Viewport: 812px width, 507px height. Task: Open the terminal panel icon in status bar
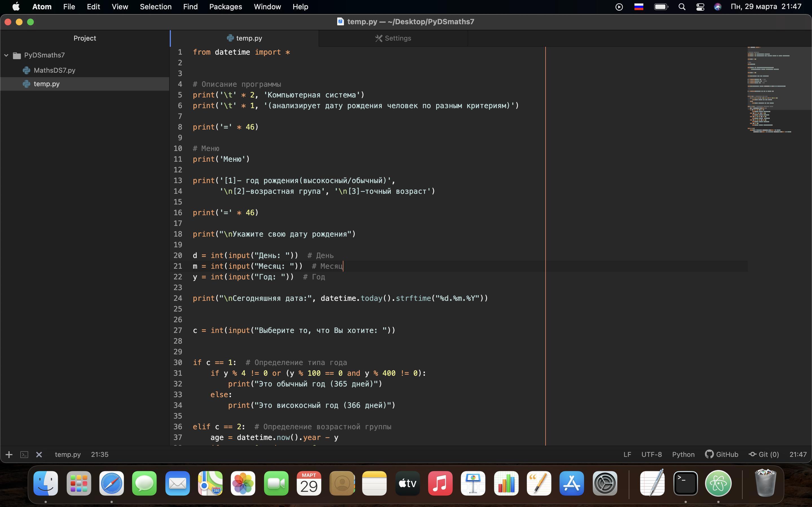tap(24, 454)
